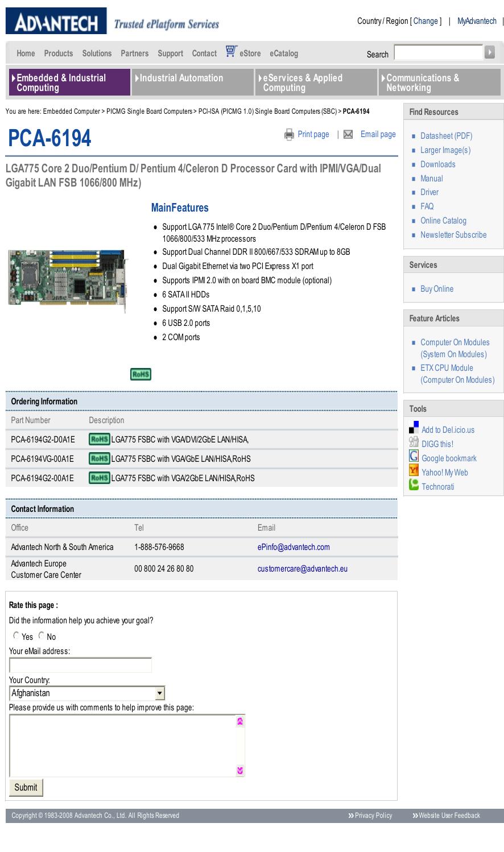Click the PCA-6194 product board image
Image resolution: width=504 pixels, height=852 pixels.
(x=68, y=280)
